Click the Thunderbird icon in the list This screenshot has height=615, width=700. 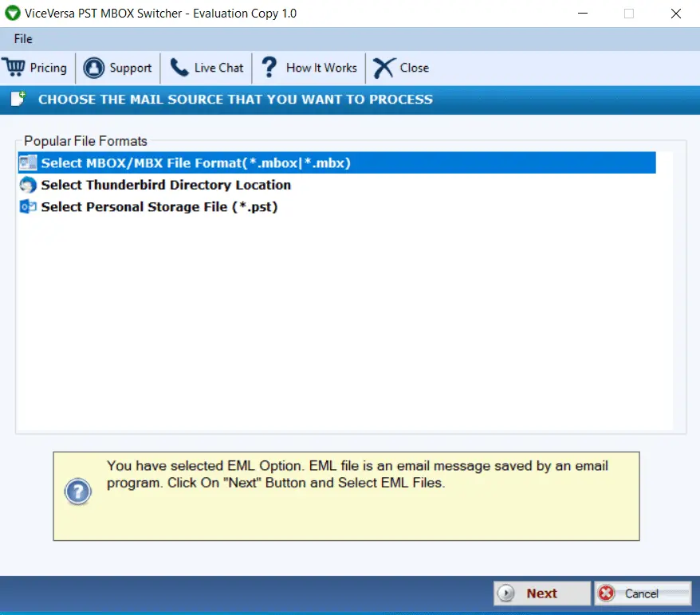coord(28,185)
